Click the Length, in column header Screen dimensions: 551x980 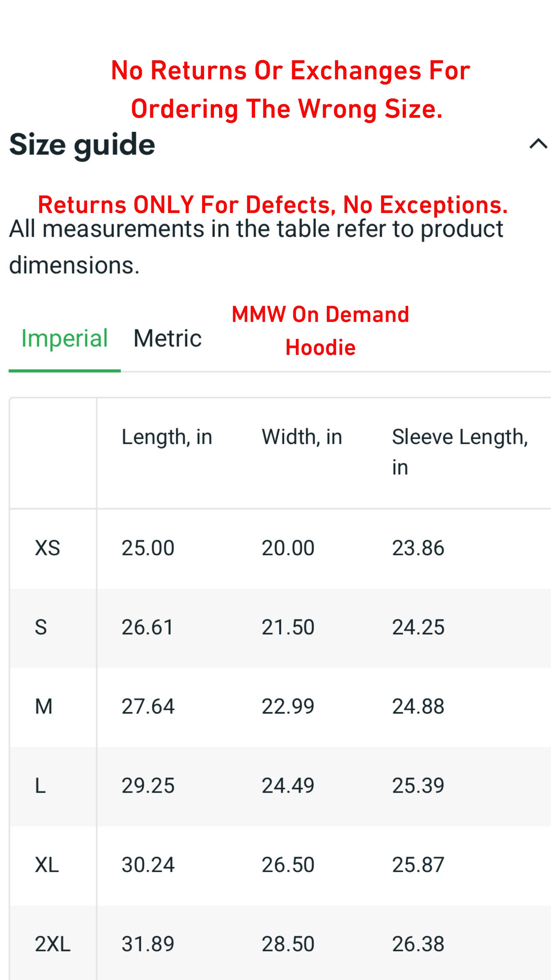pyautogui.click(x=167, y=437)
